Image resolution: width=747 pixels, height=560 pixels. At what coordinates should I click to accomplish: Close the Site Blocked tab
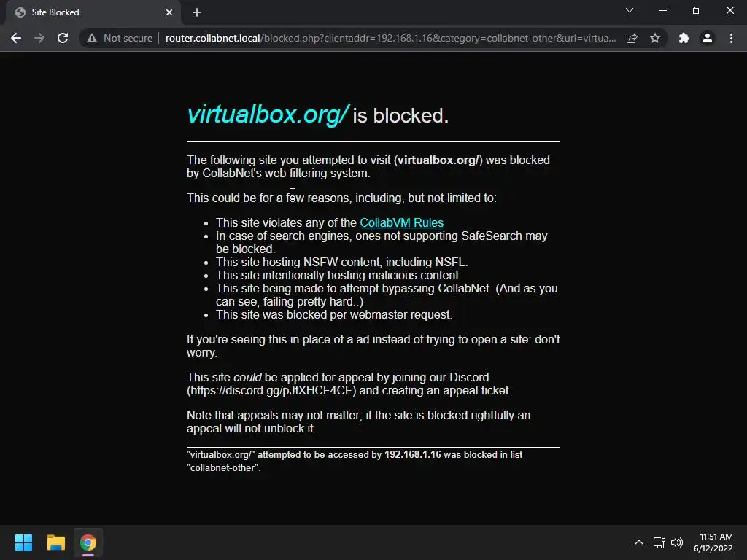169,12
